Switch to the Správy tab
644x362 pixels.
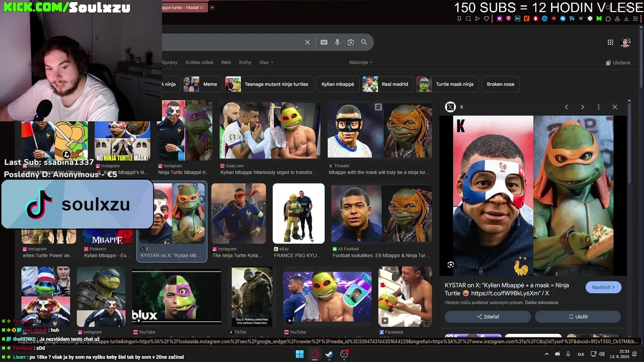[x=170, y=62]
